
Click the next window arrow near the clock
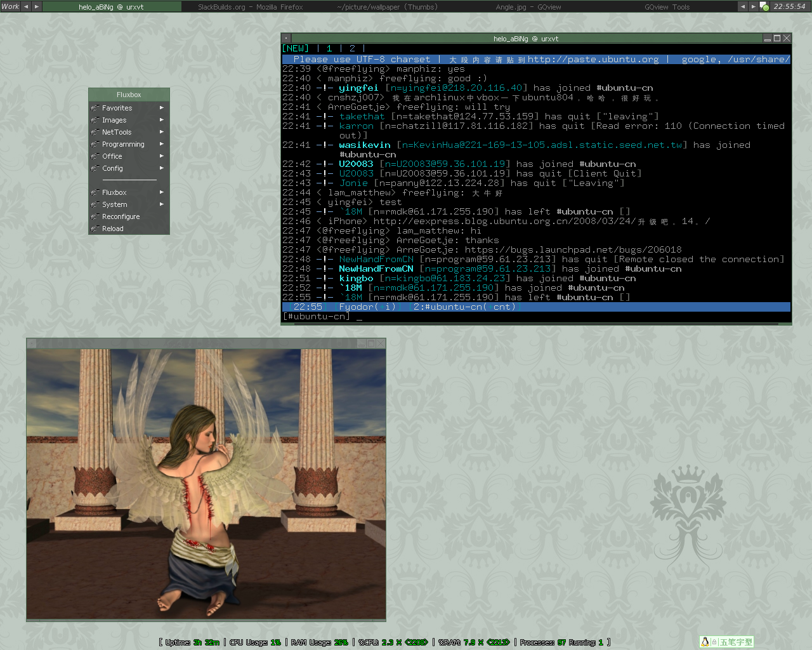(753, 6)
